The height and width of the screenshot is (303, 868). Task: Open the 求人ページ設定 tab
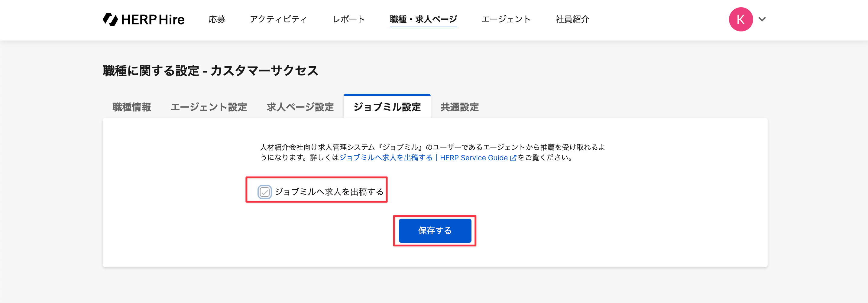[300, 107]
